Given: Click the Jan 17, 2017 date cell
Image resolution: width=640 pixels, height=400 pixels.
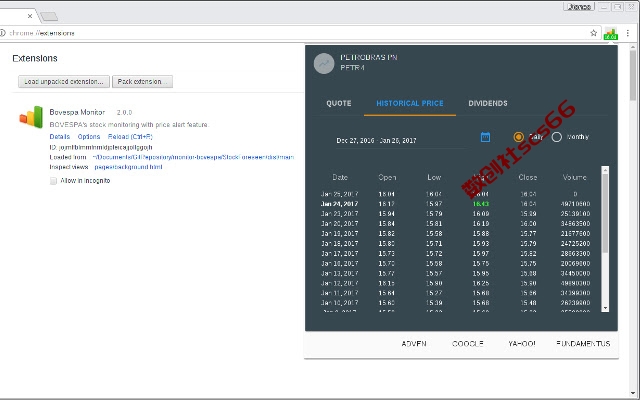Looking at the screenshot, I should pyautogui.click(x=340, y=253).
